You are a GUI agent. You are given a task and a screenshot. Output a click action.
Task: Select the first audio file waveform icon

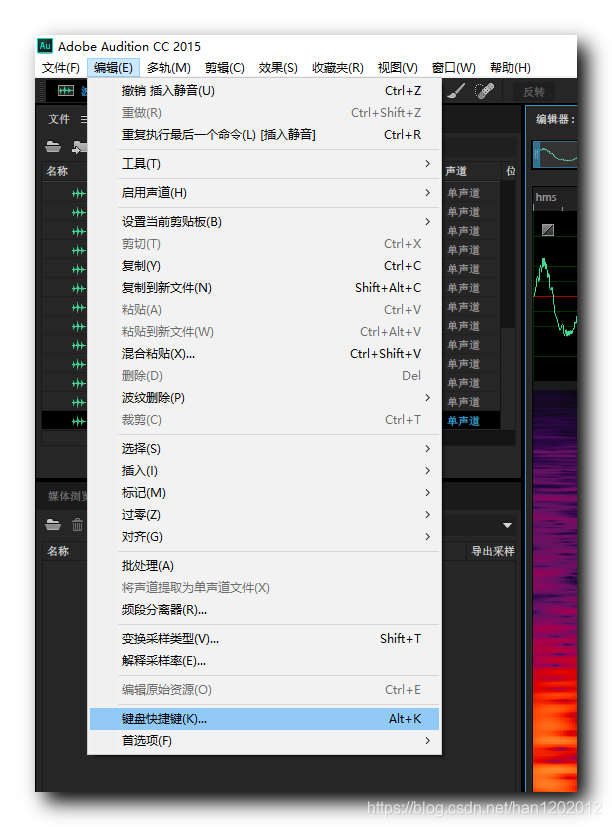click(x=79, y=193)
